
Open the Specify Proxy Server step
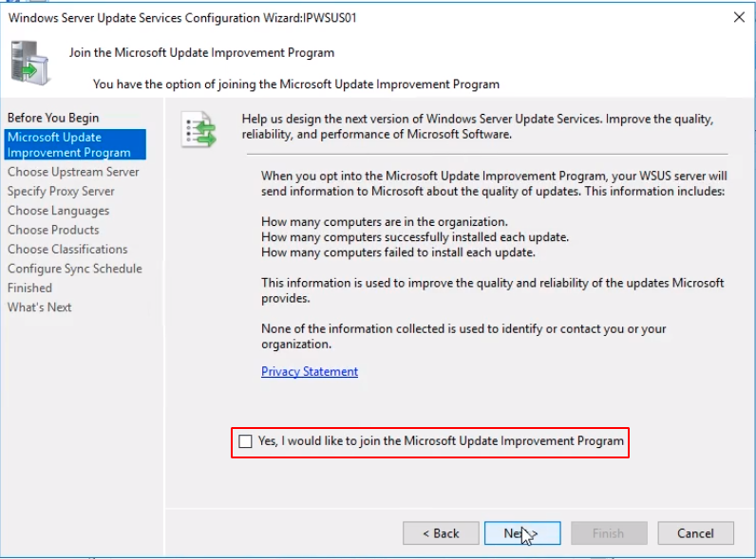point(61,191)
